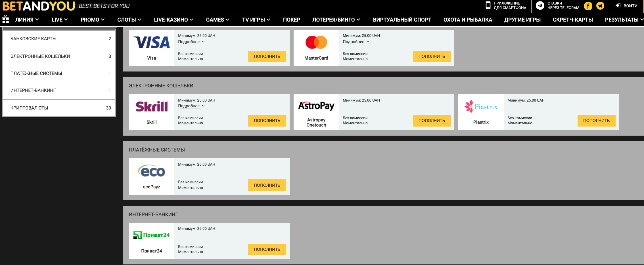Open the yellow Telegram channel icon

click(600, 6)
